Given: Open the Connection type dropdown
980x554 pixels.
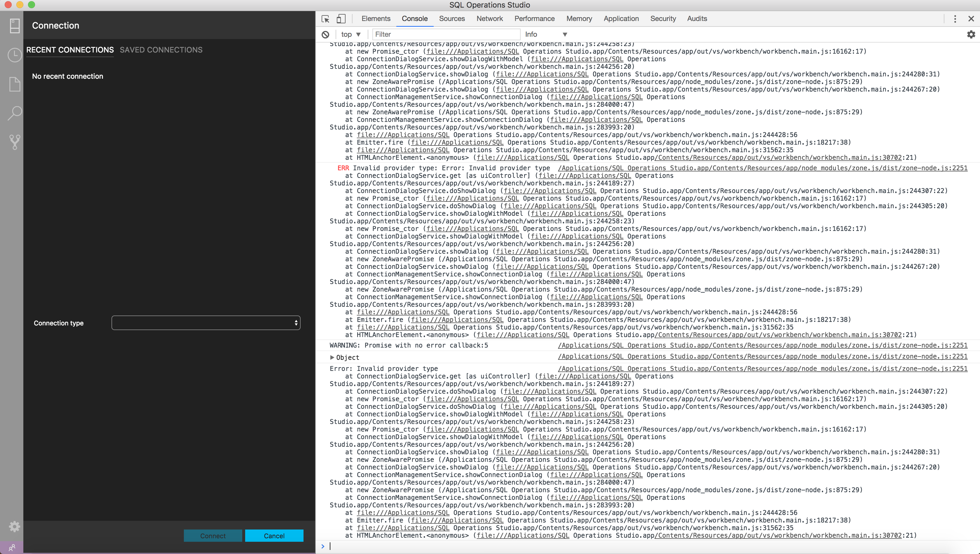Looking at the screenshot, I should pos(205,323).
